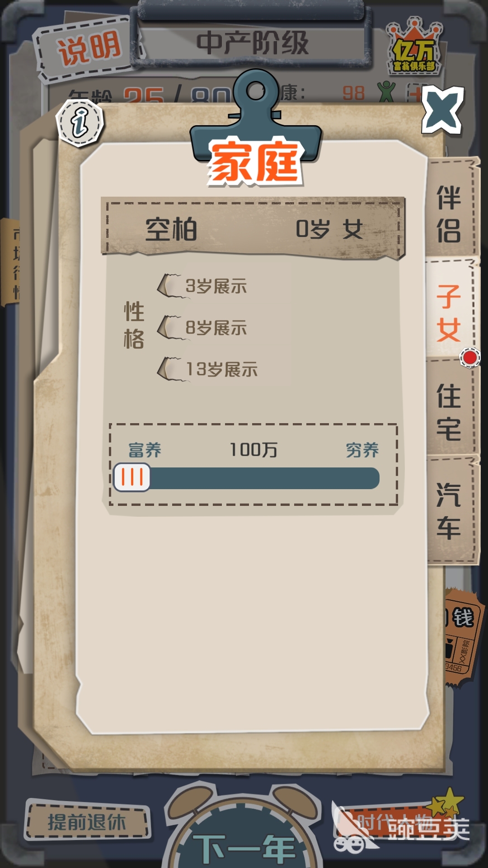Open the info icon on the clipboard
This screenshot has height=868, width=488.
click(x=80, y=123)
